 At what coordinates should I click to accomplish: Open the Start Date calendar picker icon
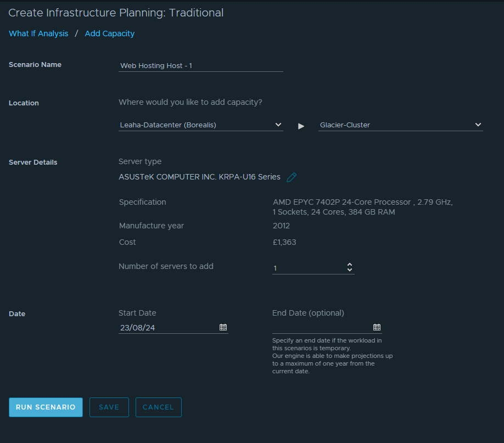pos(223,327)
